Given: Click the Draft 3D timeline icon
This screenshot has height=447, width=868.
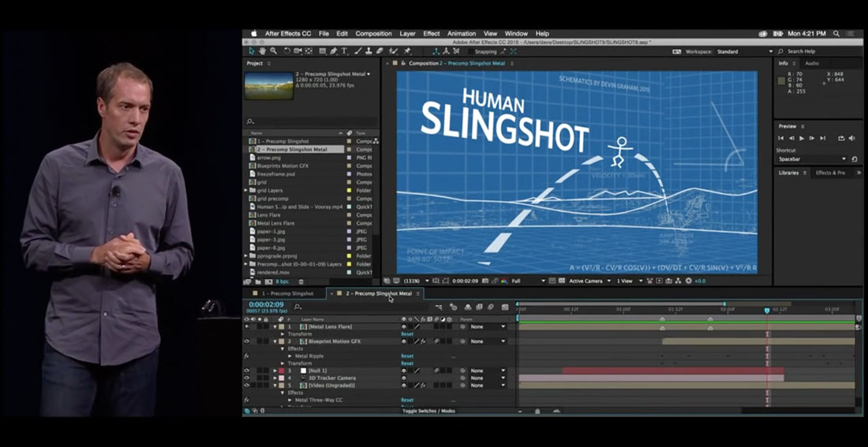Looking at the screenshot, I should click(x=454, y=307).
